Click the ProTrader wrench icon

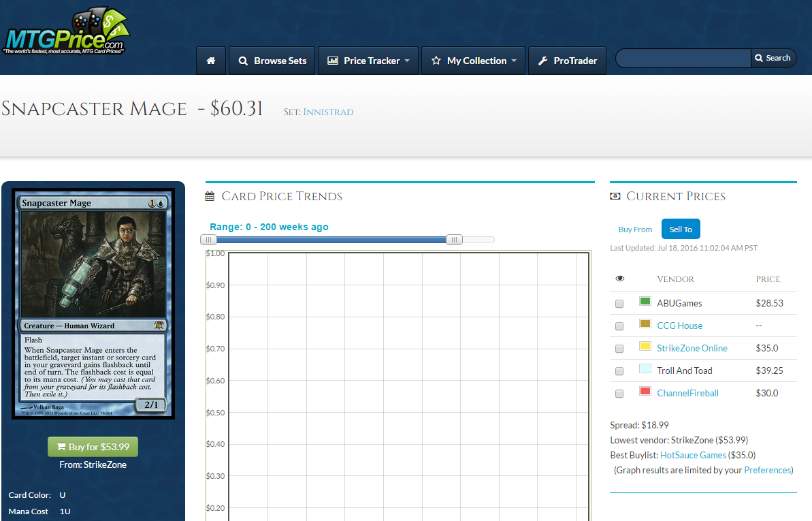pyautogui.click(x=542, y=61)
